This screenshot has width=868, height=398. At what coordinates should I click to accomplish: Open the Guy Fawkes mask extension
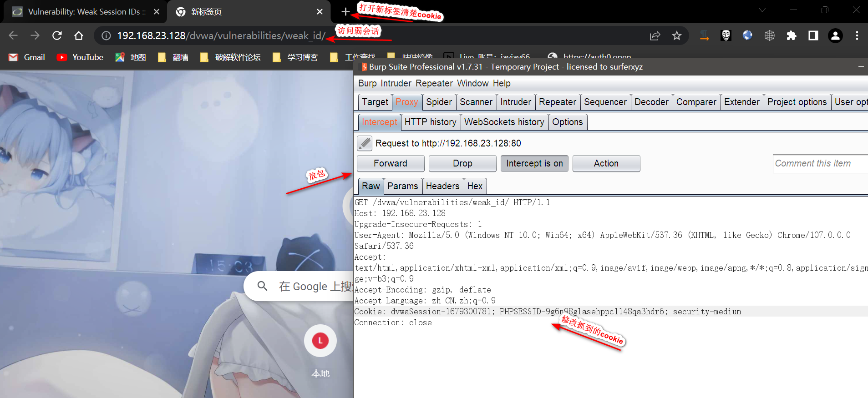point(726,35)
